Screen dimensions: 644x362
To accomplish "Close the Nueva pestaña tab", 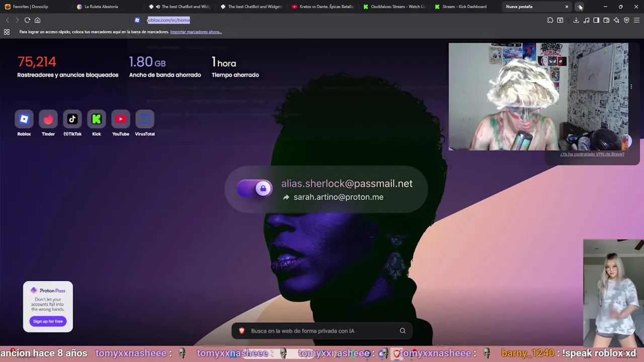I will coord(567,7).
